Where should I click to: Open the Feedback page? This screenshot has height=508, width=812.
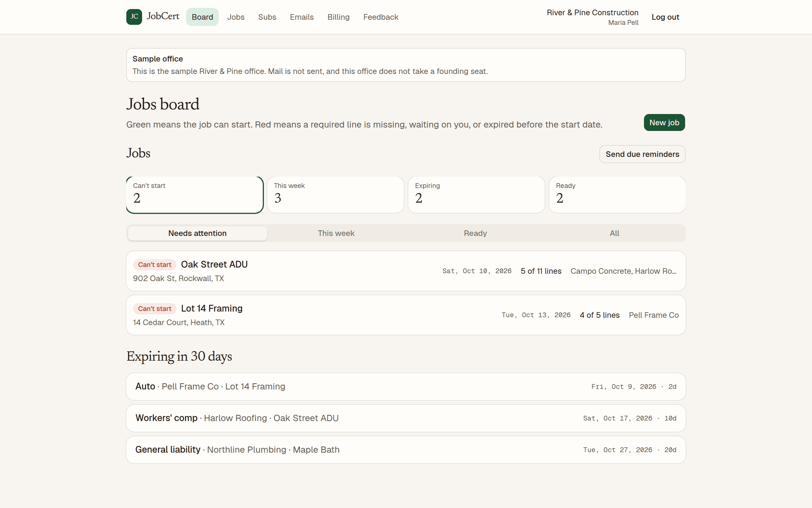[381, 17]
